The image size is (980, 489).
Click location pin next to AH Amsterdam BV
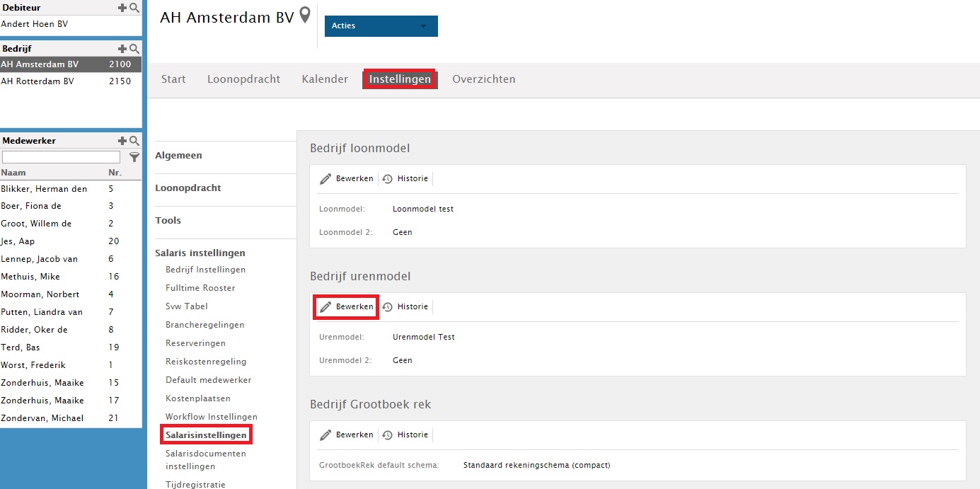(x=305, y=16)
